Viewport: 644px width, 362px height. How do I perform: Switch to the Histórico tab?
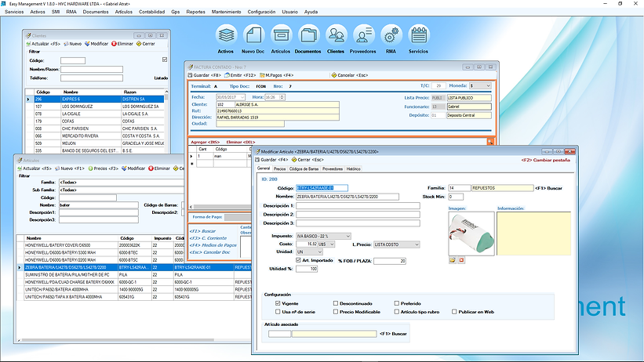point(353,168)
